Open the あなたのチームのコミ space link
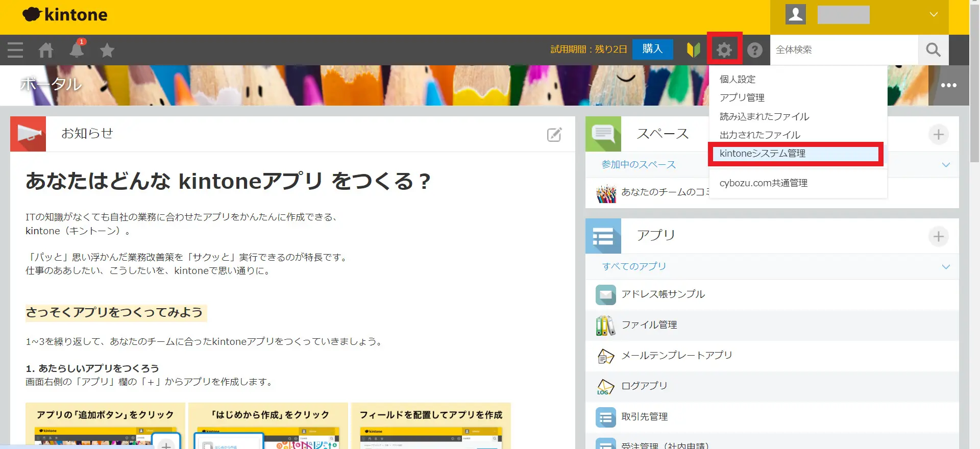The image size is (980, 449). tap(665, 192)
